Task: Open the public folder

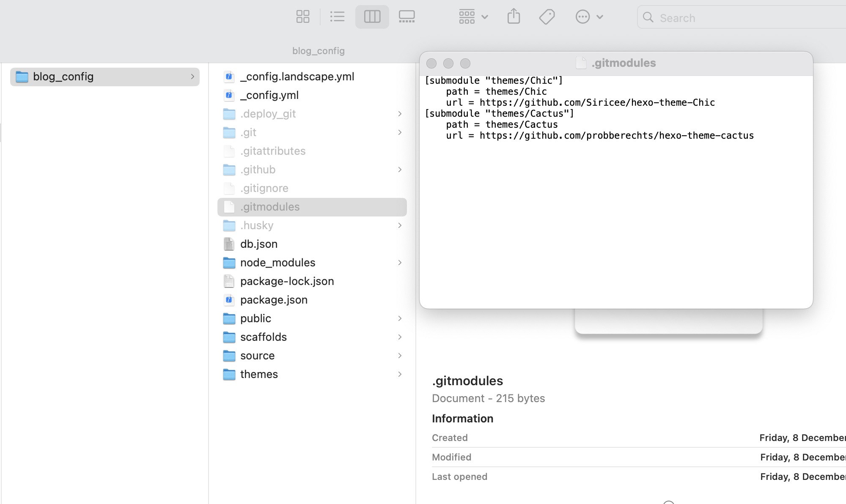Action: (255, 318)
